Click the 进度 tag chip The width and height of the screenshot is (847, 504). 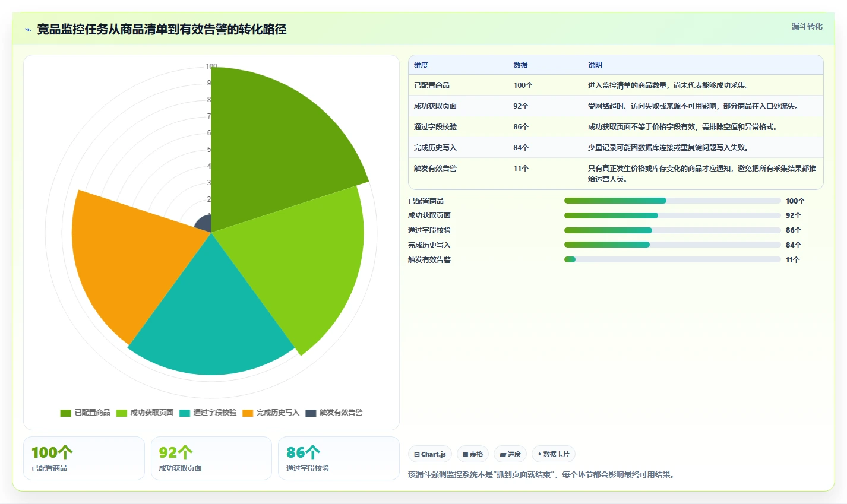click(x=510, y=454)
